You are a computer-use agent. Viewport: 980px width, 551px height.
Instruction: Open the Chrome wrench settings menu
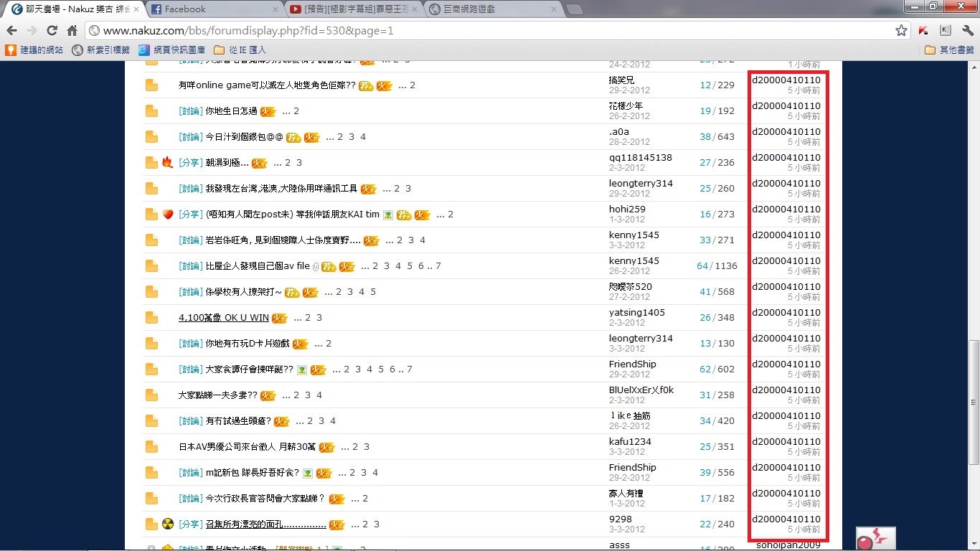point(967,31)
